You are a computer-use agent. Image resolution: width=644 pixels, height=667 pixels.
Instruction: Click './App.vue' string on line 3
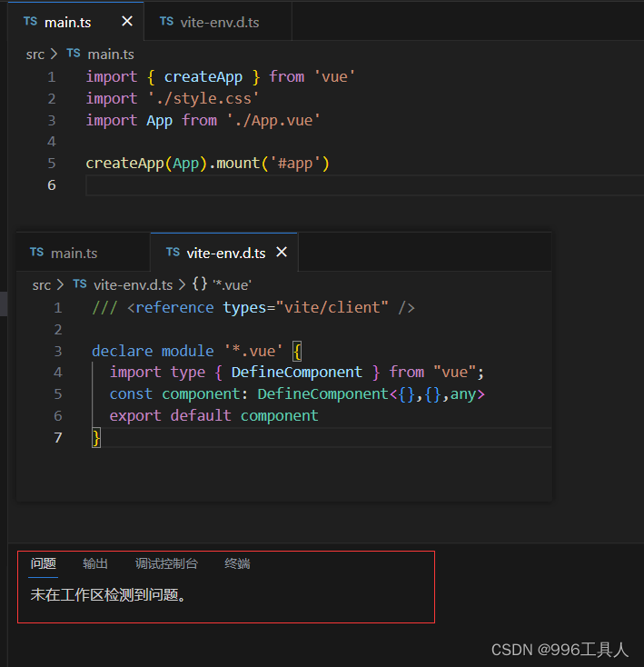[272, 120]
